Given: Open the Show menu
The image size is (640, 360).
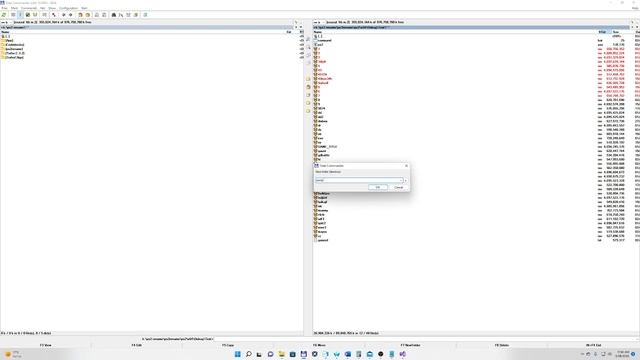Looking at the screenshot, I should (x=52, y=8).
